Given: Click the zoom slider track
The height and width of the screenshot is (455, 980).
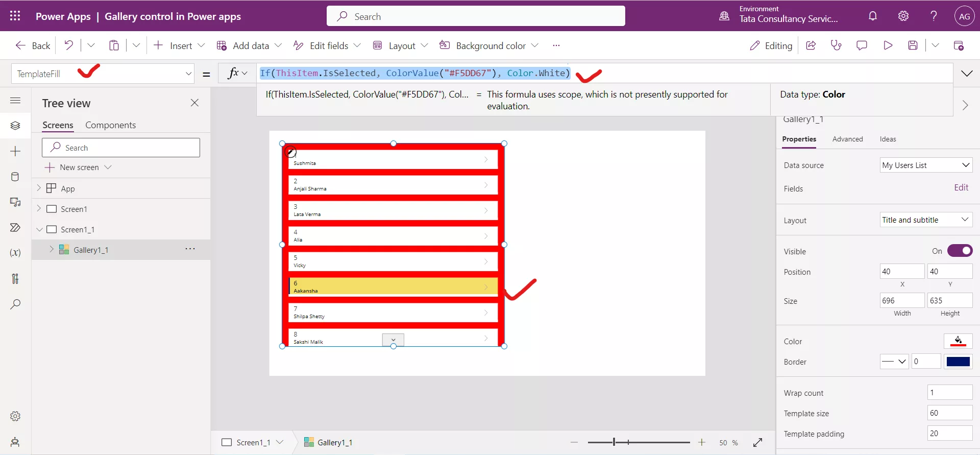Looking at the screenshot, I should [639, 442].
